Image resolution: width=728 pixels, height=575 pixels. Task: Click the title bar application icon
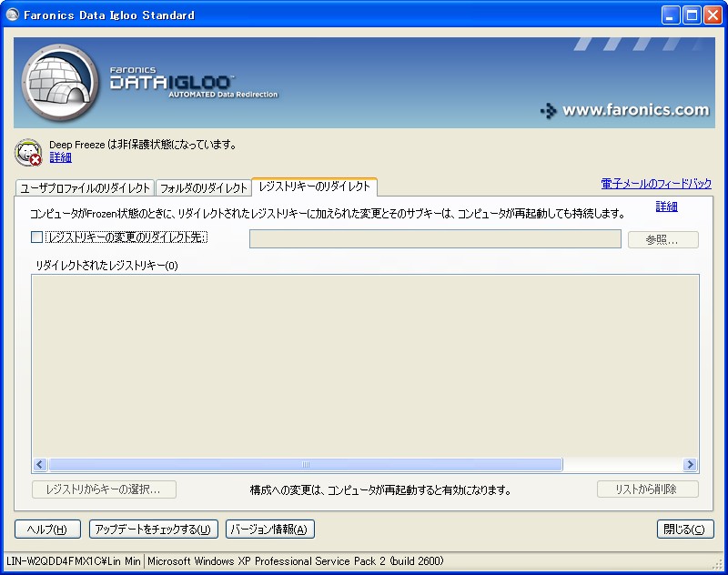pyautogui.click(x=13, y=15)
